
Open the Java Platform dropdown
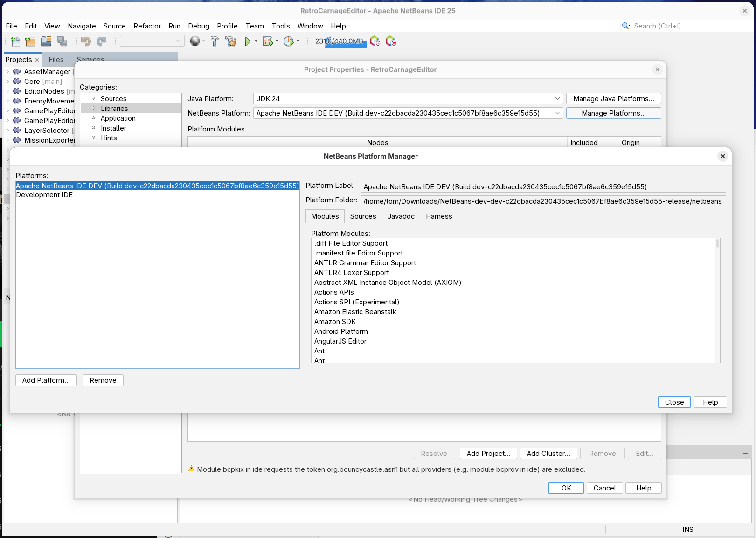[557, 99]
